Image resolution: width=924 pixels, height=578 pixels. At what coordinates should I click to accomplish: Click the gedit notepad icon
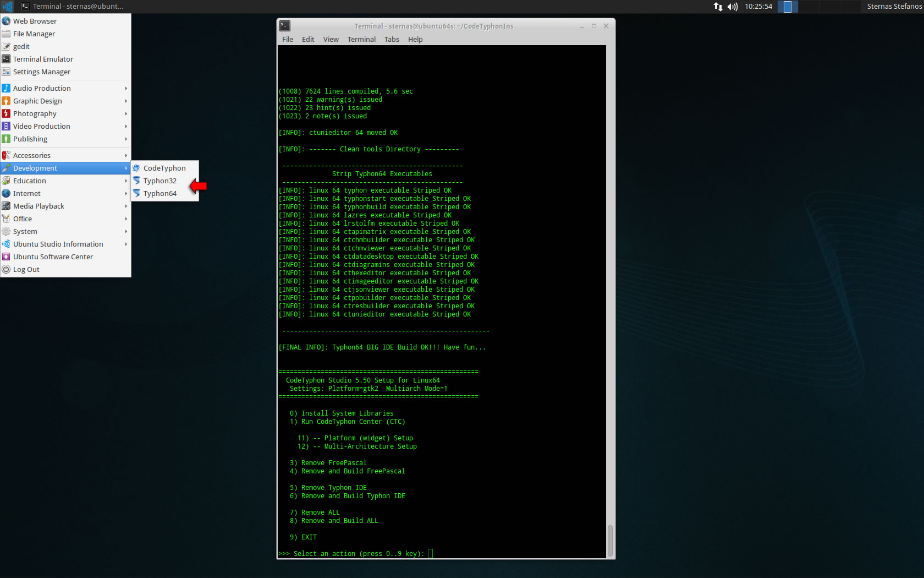[6, 46]
